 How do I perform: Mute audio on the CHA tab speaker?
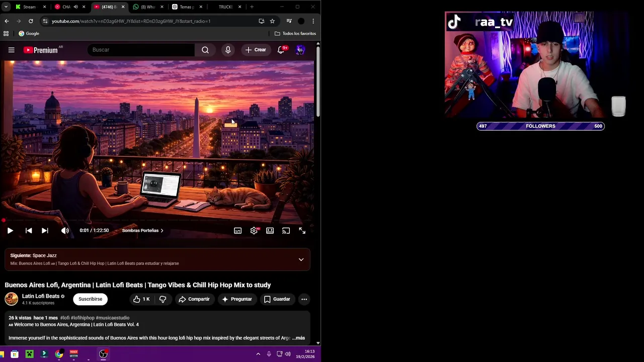[75, 7]
